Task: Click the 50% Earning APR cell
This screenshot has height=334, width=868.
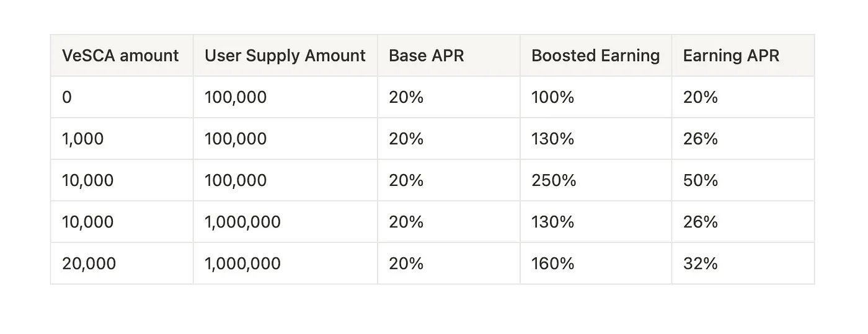Action: pos(701,180)
